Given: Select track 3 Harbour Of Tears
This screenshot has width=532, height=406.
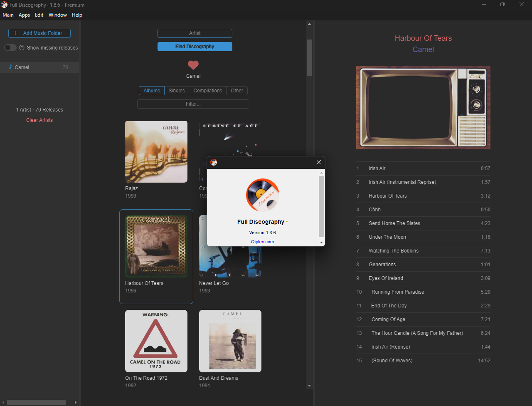Looking at the screenshot, I should click(423, 196).
